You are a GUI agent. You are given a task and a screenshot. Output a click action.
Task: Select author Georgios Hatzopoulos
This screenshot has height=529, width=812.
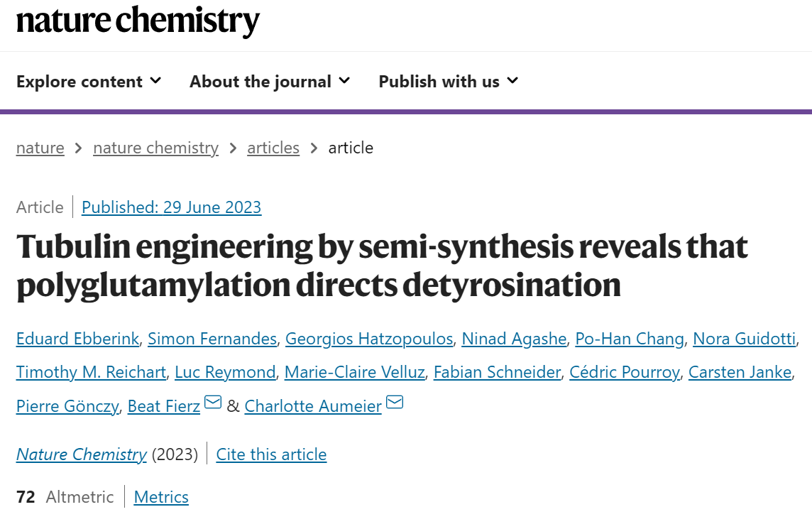pos(369,339)
